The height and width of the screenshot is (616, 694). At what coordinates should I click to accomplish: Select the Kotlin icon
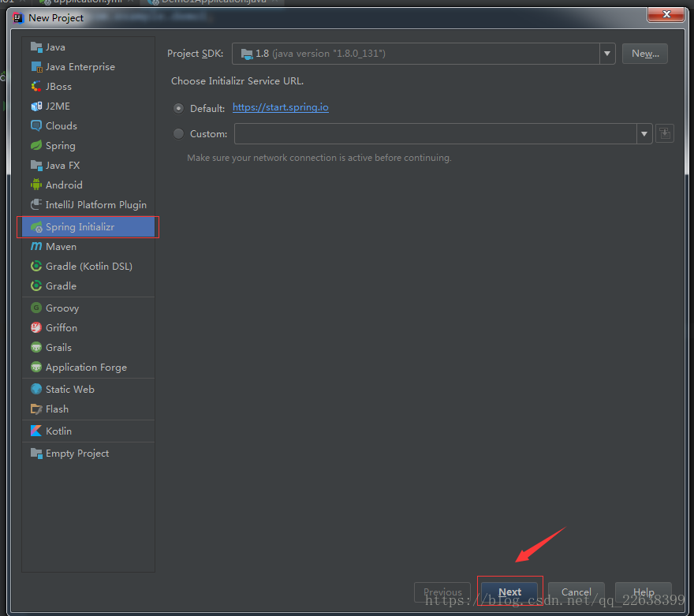(x=36, y=431)
